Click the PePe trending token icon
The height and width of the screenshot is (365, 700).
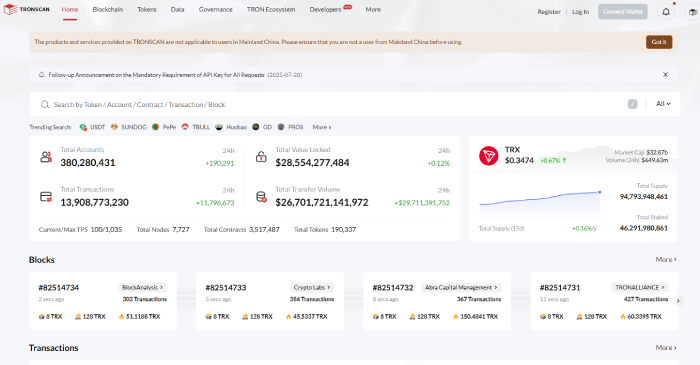[x=155, y=127]
